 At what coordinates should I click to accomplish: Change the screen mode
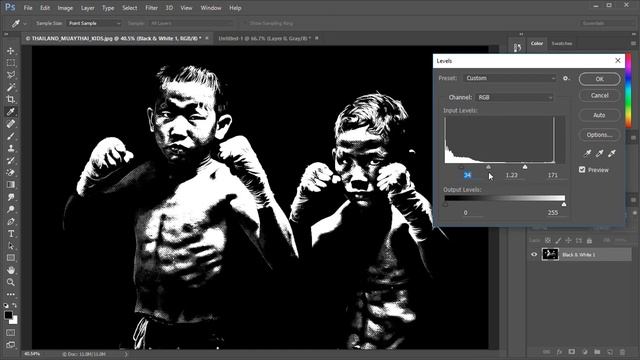point(11,345)
